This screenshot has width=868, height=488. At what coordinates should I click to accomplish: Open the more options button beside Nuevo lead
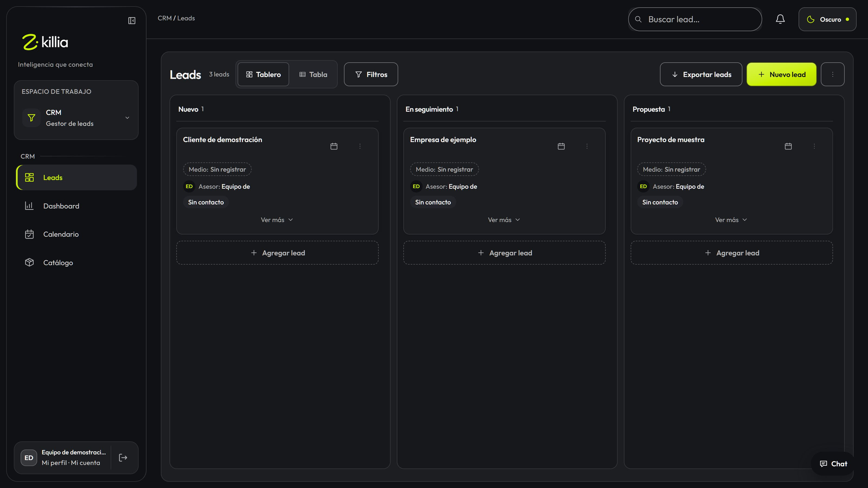click(x=833, y=74)
